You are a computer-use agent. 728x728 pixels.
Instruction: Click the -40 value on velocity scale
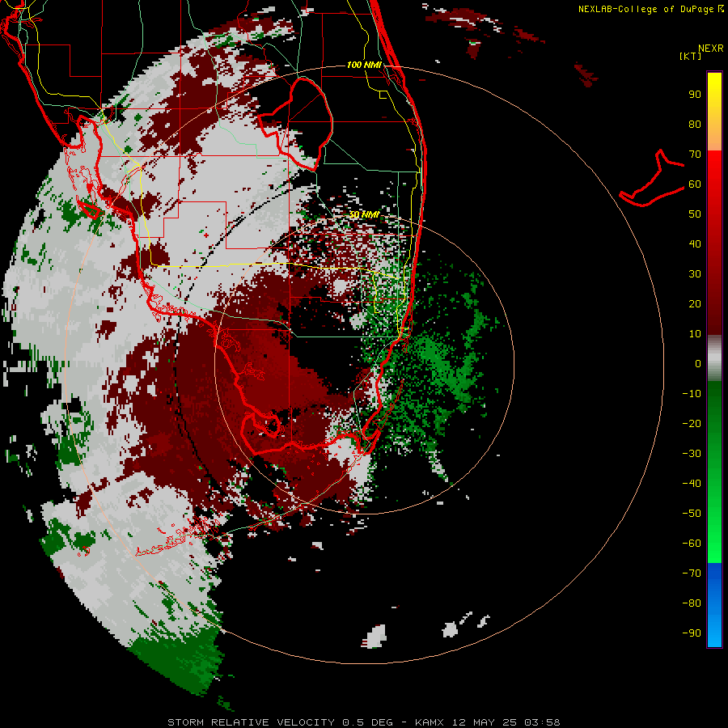[692, 484]
